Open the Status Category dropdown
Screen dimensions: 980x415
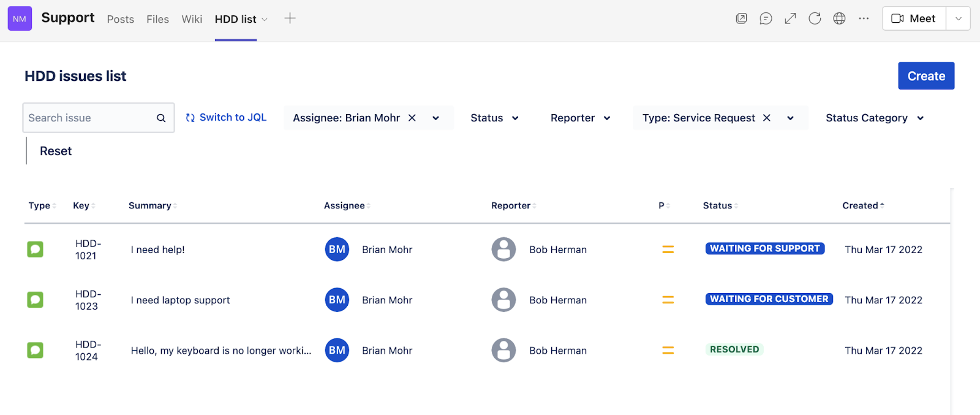pyautogui.click(x=874, y=118)
